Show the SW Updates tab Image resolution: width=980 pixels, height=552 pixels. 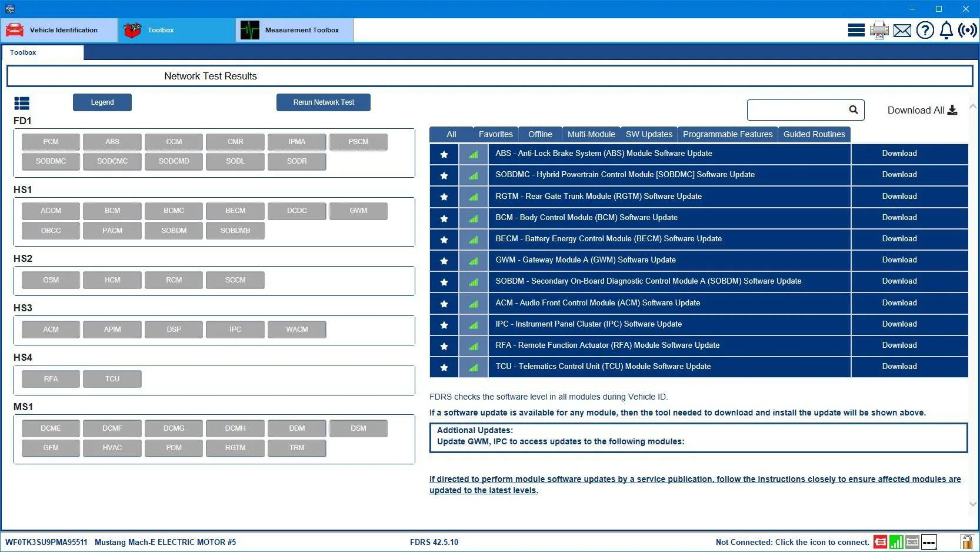pyautogui.click(x=649, y=134)
